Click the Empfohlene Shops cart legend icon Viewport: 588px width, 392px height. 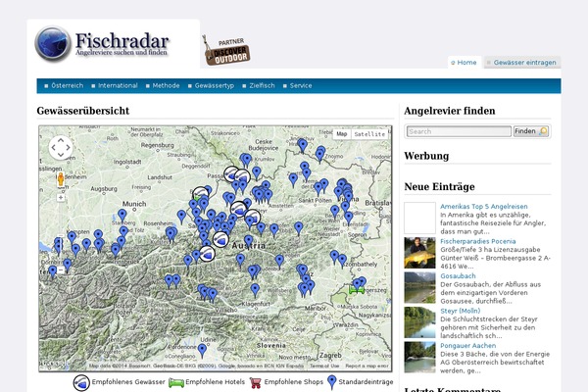256,383
